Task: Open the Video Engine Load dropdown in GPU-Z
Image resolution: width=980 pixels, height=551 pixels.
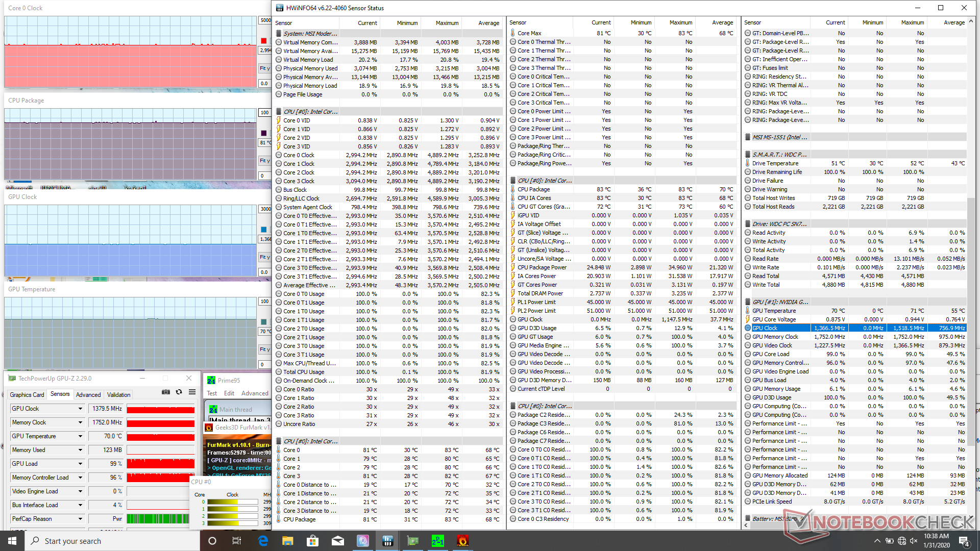Action: [x=80, y=491]
